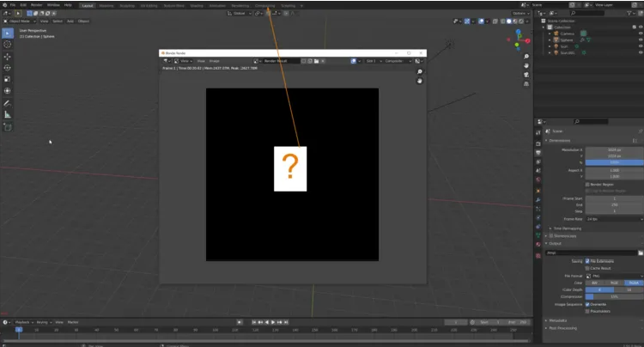Activate the Rotate tool
Screen dimensions: 644x347
[x=8, y=67]
